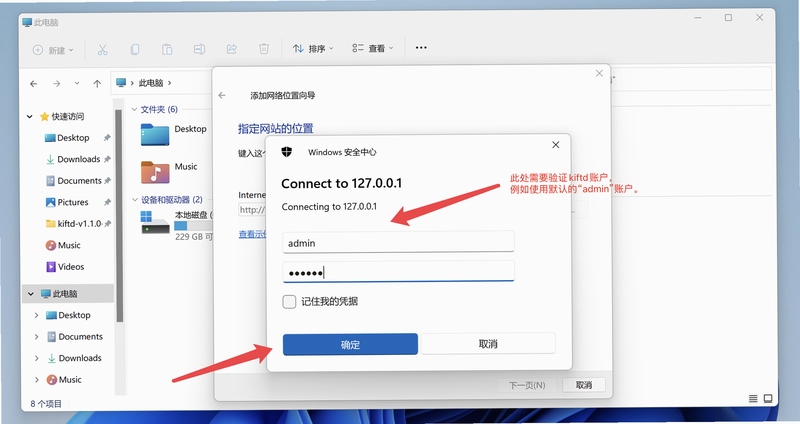Go back using Explorer back arrow
800x424 pixels.
coord(34,84)
